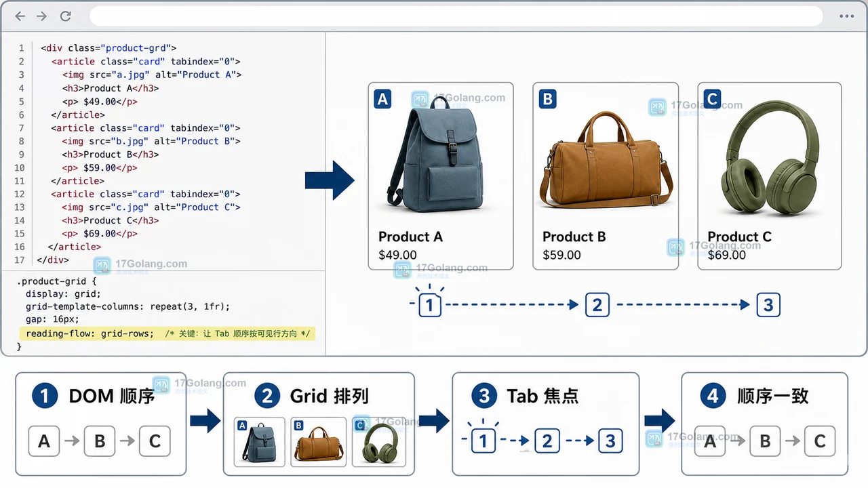Image resolution: width=868 pixels, height=488 pixels.
Task: Click code line img src="b.jpg"
Action: point(152,141)
